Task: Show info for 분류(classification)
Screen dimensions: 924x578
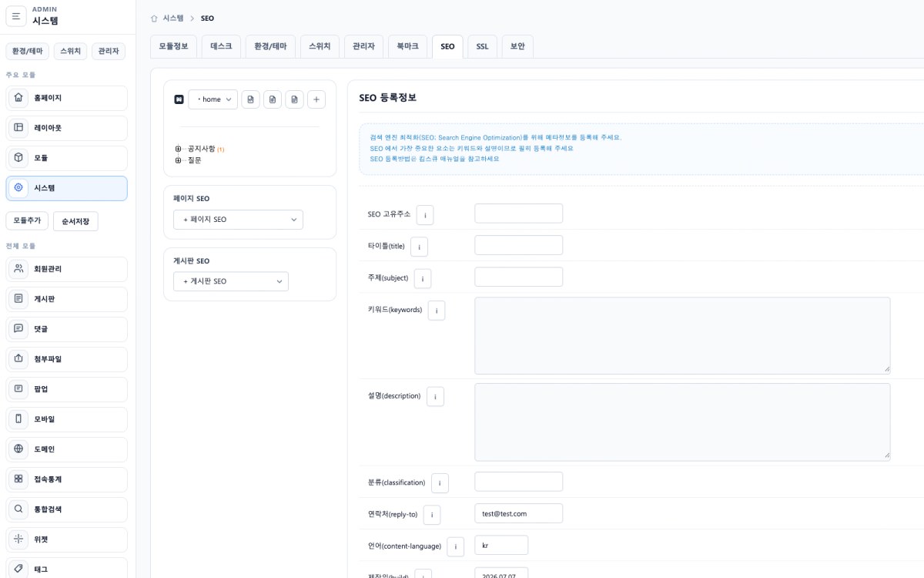Action: click(440, 483)
